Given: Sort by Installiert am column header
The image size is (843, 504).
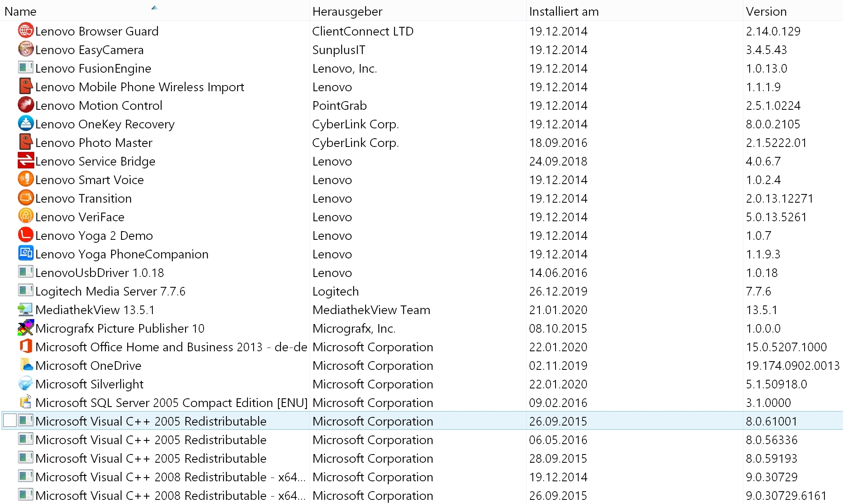Looking at the screenshot, I should pos(564,12).
